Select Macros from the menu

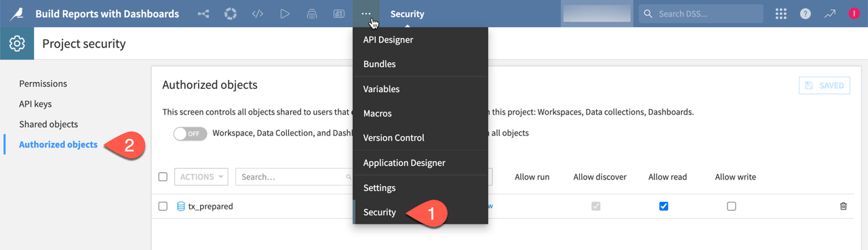(x=420, y=113)
